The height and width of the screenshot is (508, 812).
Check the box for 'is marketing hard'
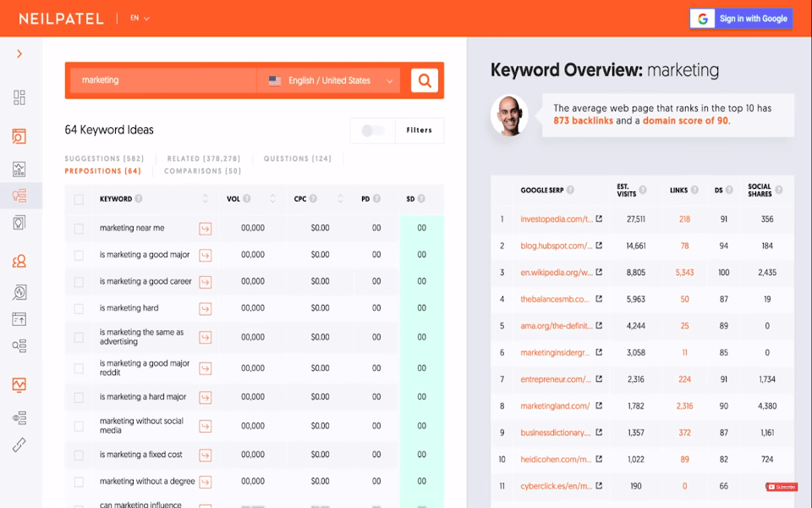(x=79, y=309)
